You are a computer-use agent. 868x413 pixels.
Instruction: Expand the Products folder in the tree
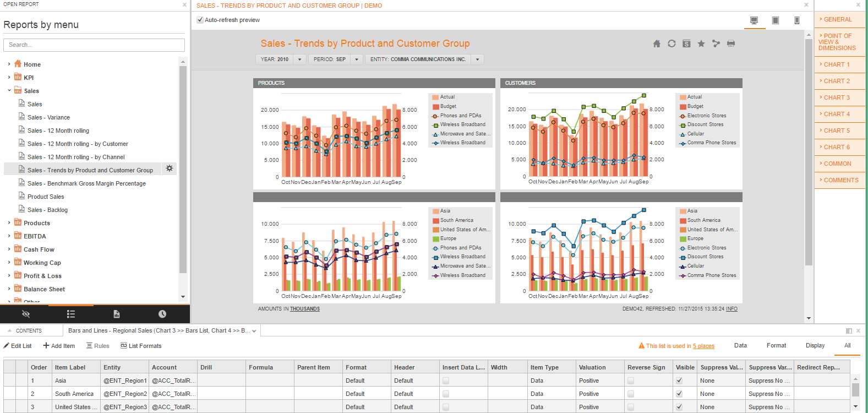click(9, 223)
